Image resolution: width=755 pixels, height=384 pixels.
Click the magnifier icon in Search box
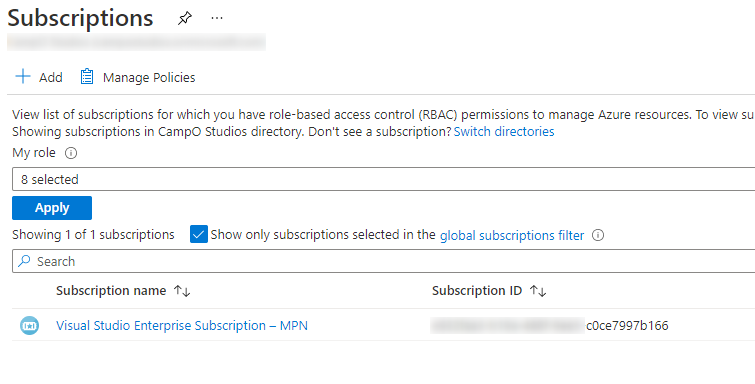(24, 261)
